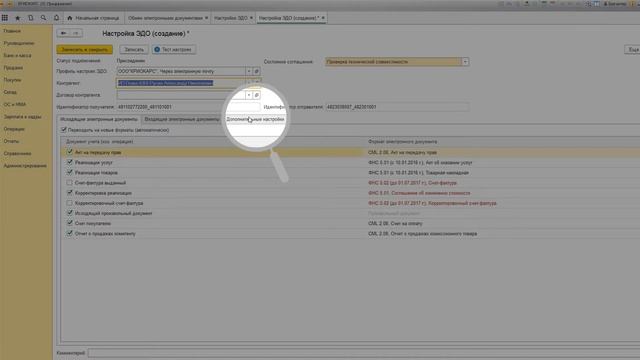
Task: Open 'Исходящие электронные документы' tab
Action: pos(99,119)
